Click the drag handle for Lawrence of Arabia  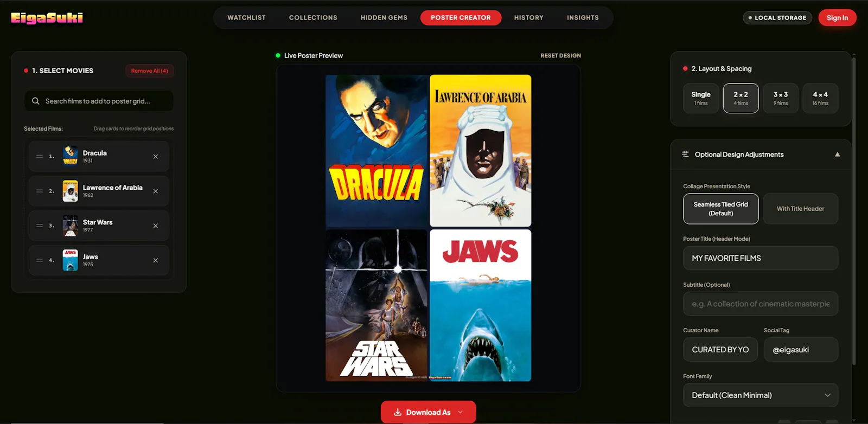[x=40, y=191]
